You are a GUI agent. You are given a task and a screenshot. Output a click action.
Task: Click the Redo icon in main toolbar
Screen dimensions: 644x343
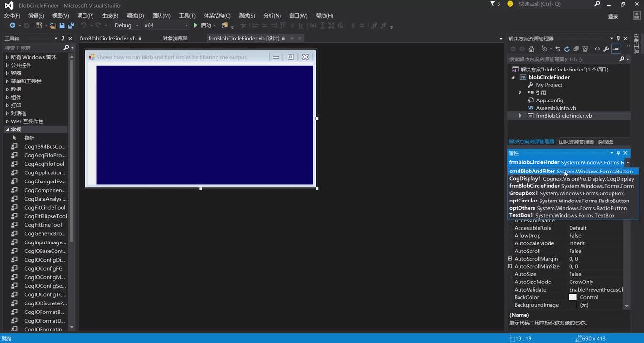coord(98,25)
